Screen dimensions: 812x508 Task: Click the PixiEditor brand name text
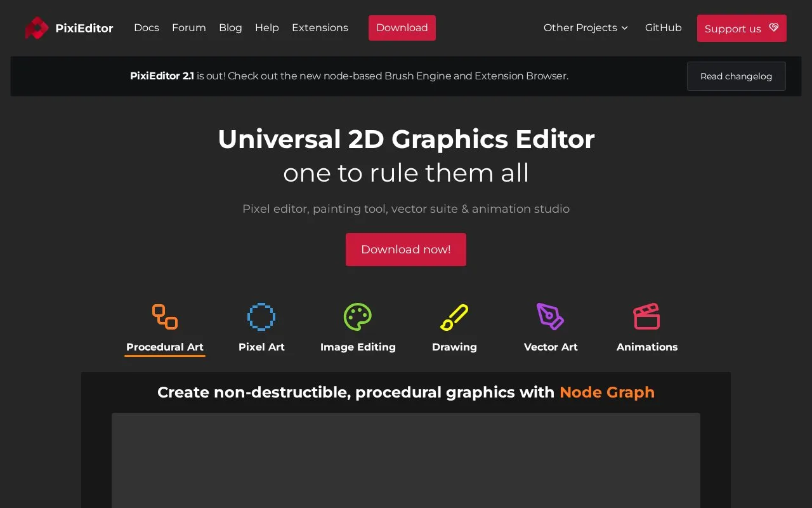coord(84,28)
